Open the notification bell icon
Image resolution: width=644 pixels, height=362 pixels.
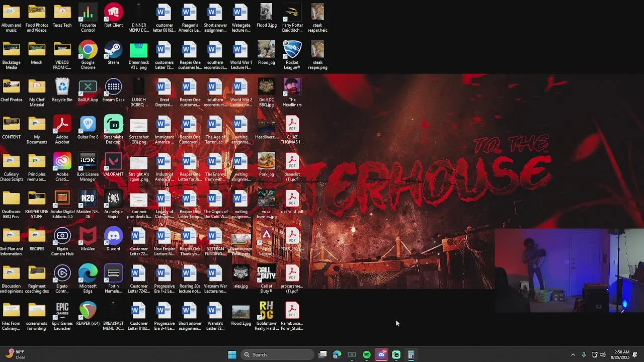tap(635, 354)
